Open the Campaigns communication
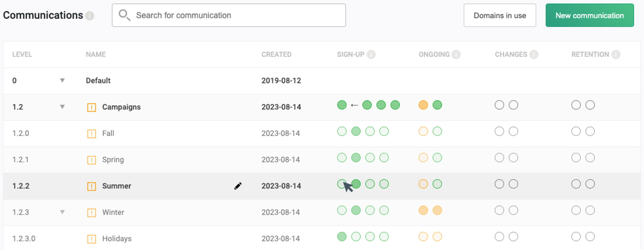644x250 pixels. click(121, 107)
